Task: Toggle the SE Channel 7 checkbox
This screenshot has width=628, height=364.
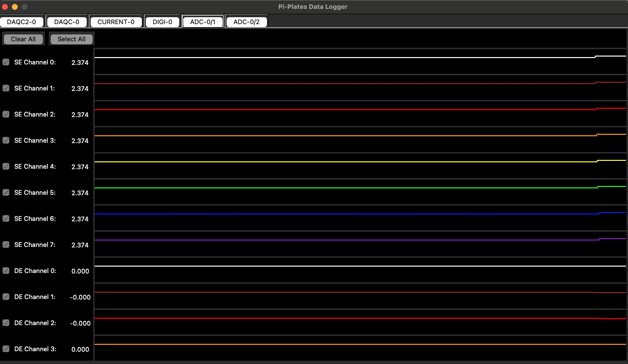Action: tap(6, 244)
